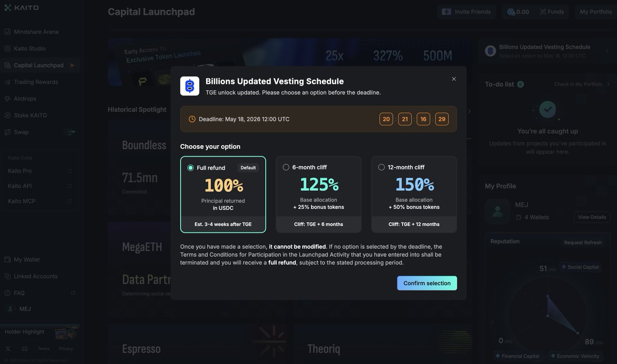
Task: Click the Swap arrows icon in the sidebar
Action: click(x=8, y=132)
